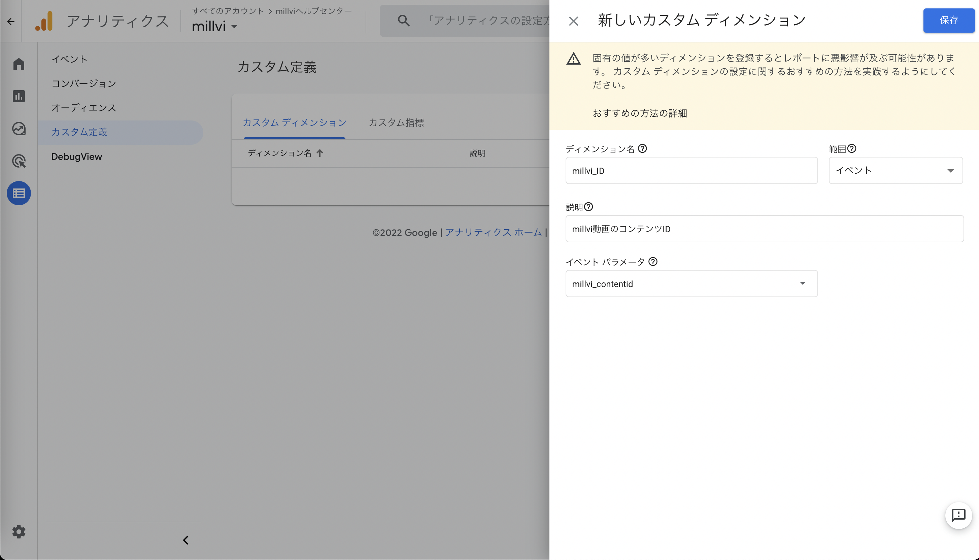Click the 説明 column header
The image size is (979, 560).
pos(477,153)
